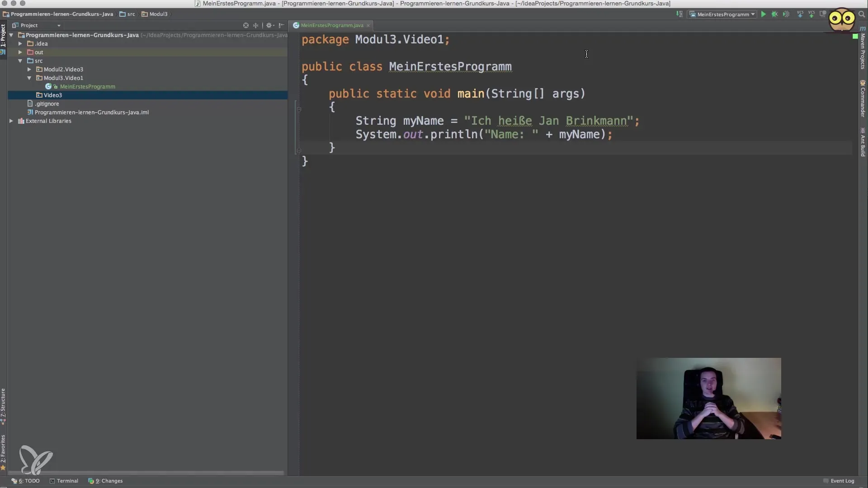
Task: Open the 2: Favorites side tool window
Action: [3, 452]
